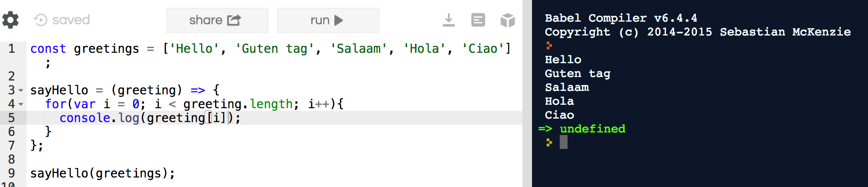Screen dimensions: 868x187
Task: Click the 'saved' status label
Action: (71, 20)
